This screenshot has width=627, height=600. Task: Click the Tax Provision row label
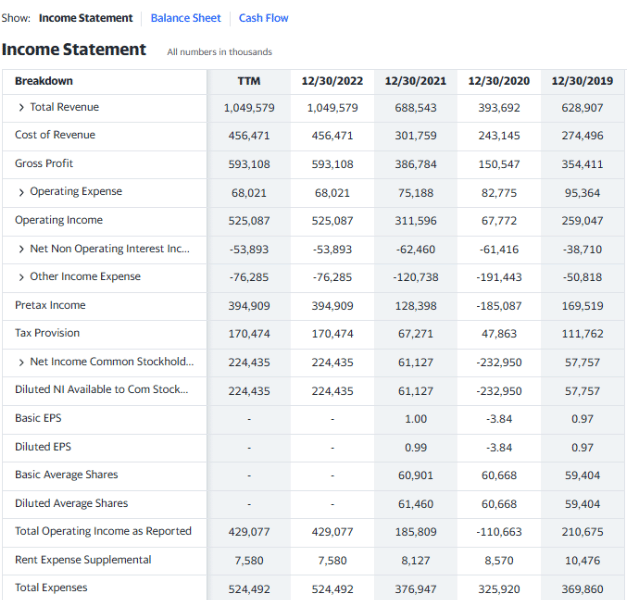tap(47, 333)
